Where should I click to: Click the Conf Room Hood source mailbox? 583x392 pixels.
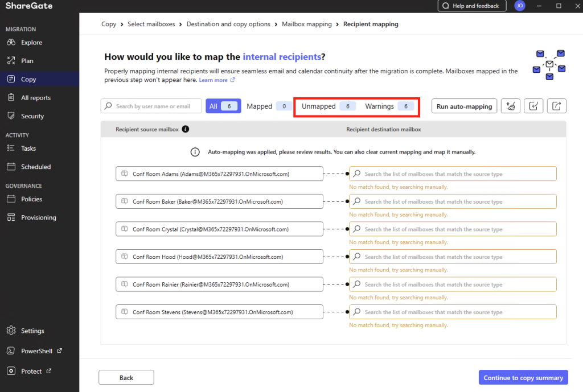pyautogui.click(x=219, y=257)
